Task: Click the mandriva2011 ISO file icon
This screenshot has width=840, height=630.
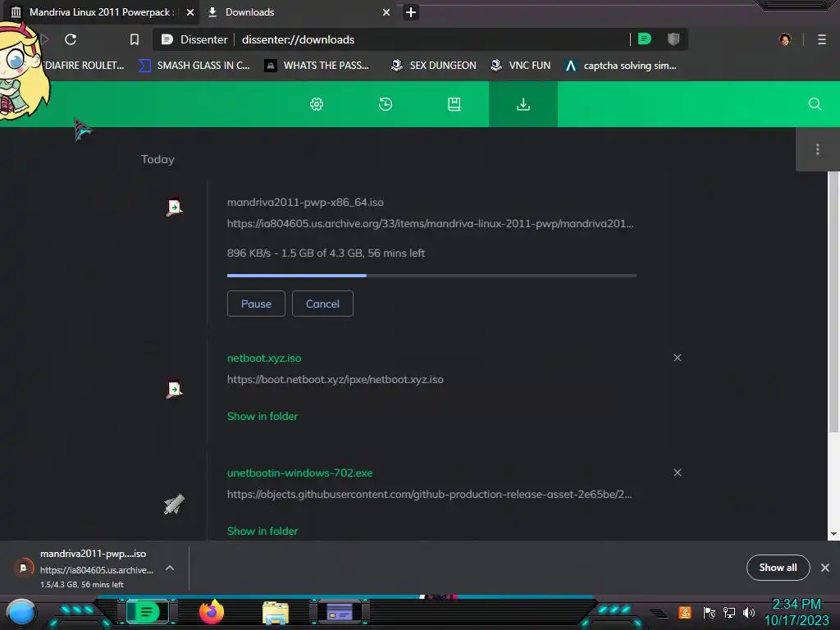Action: (x=174, y=208)
